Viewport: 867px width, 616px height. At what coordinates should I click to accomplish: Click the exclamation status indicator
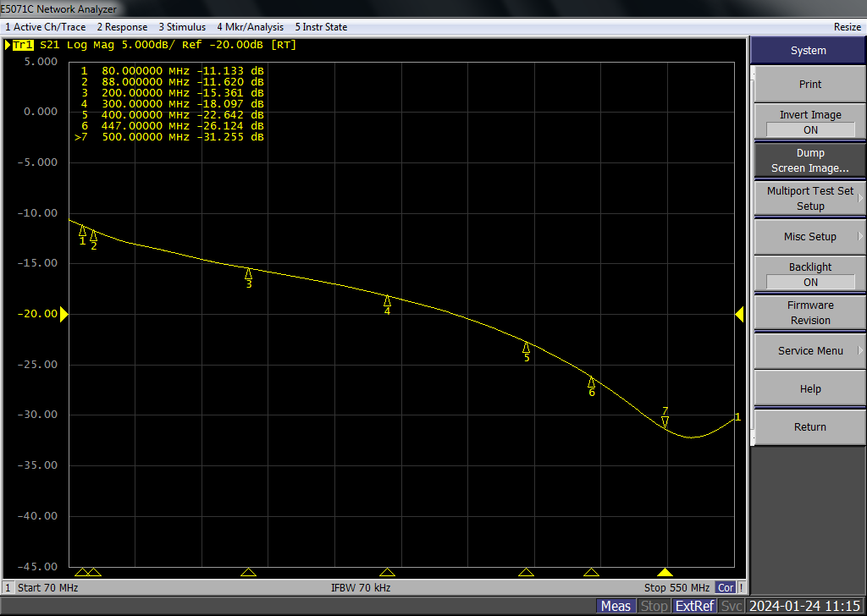tap(742, 588)
